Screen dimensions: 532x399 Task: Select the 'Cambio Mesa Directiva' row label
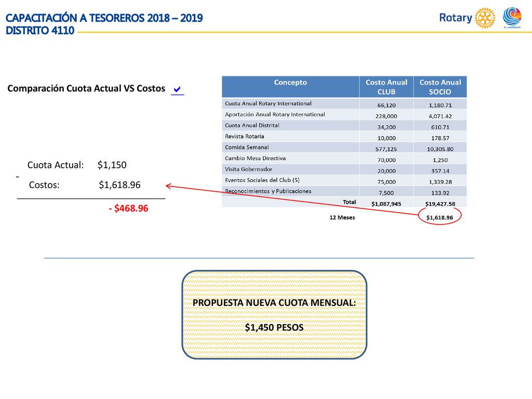pos(255,158)
